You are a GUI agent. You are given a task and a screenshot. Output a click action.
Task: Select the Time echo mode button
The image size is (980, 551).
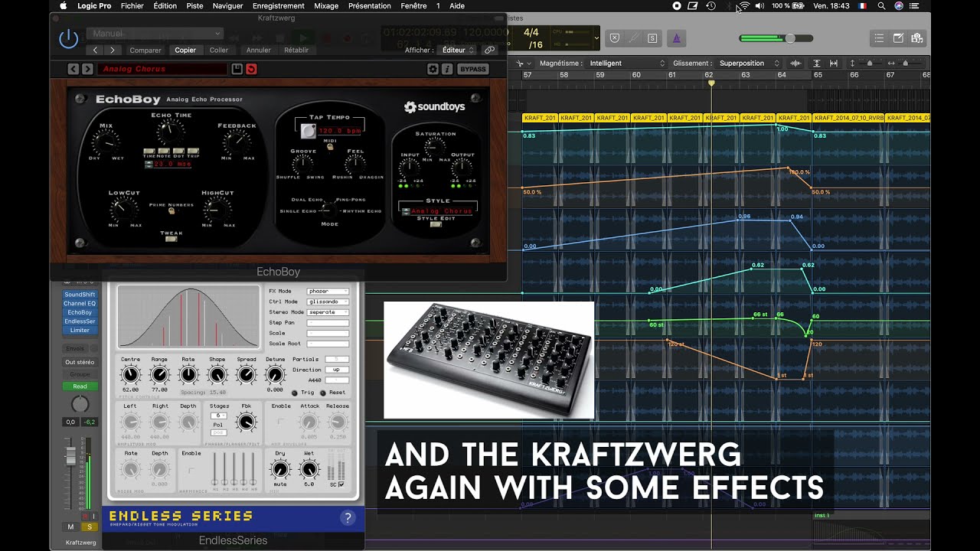point(149,152)
